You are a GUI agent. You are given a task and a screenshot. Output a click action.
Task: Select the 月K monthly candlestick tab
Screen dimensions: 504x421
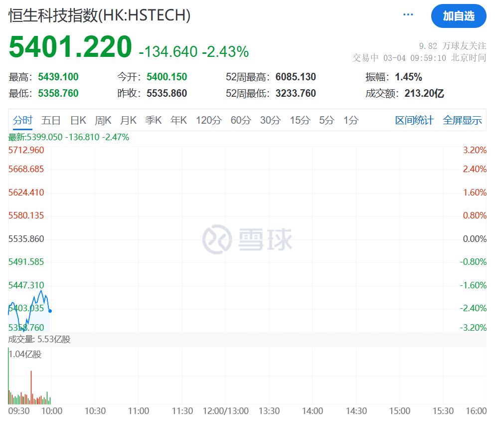[x=128, y=120]
